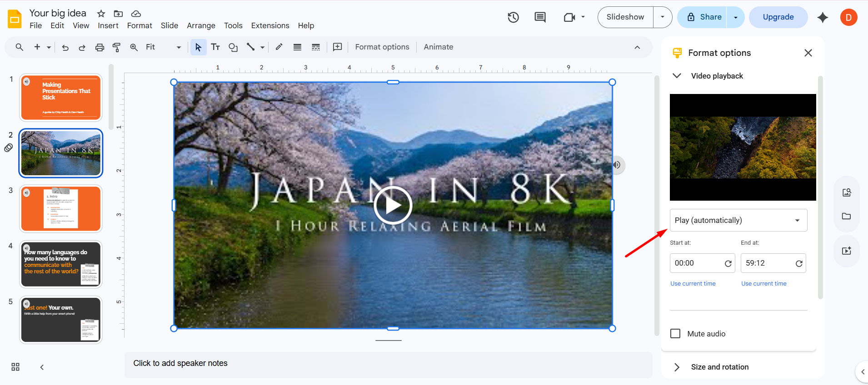Open the comments history icon
This screenshot has height=385, width=868.
click(540, 17)
